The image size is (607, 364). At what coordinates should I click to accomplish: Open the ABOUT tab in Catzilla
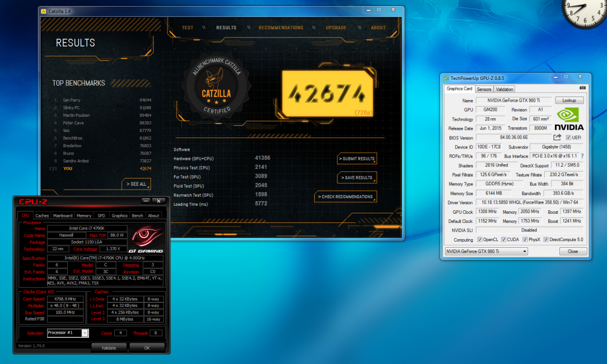[378, 28]
